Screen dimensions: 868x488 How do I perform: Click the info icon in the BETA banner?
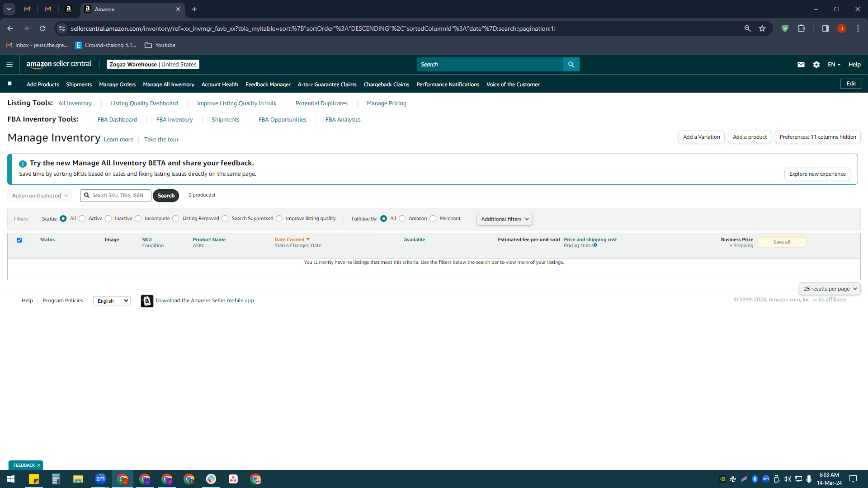(x=23, y=164)
